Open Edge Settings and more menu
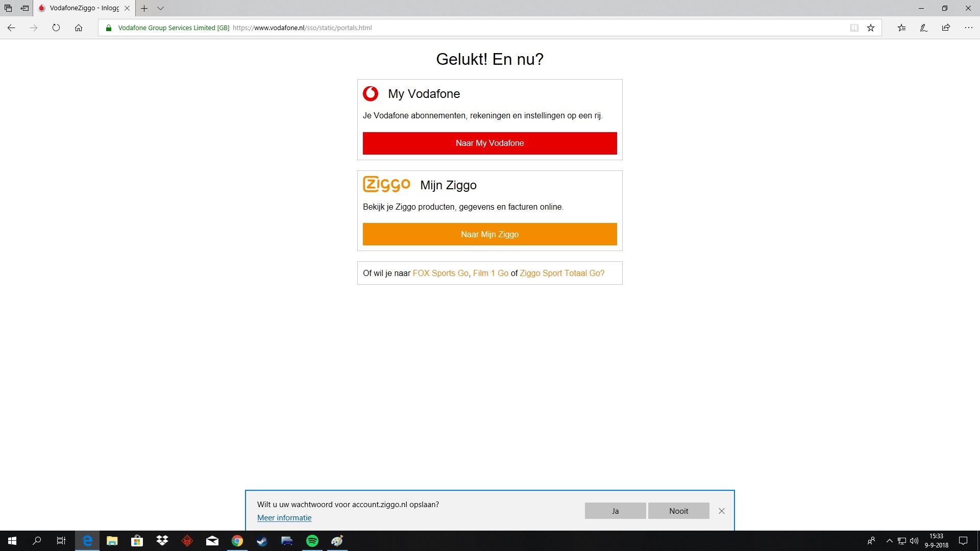 [x=968, y=28]
